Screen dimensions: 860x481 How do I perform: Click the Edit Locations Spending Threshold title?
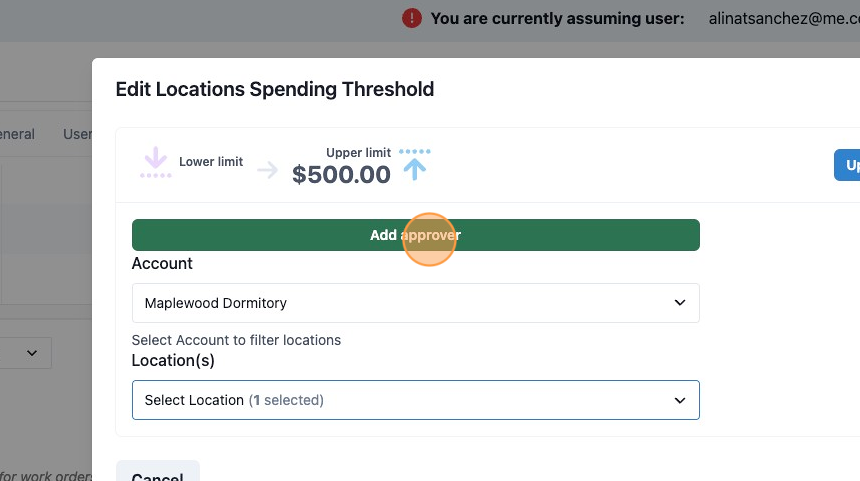pyautogui.click(x=275, y=89)
